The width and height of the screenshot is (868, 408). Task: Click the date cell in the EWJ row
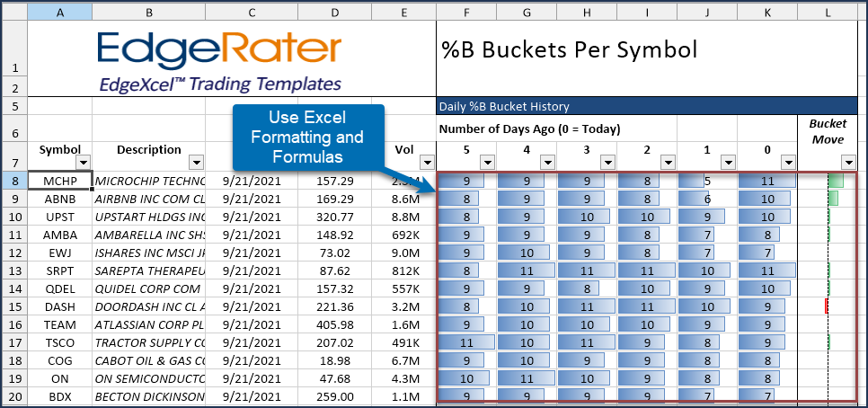(x=252, y=253)
